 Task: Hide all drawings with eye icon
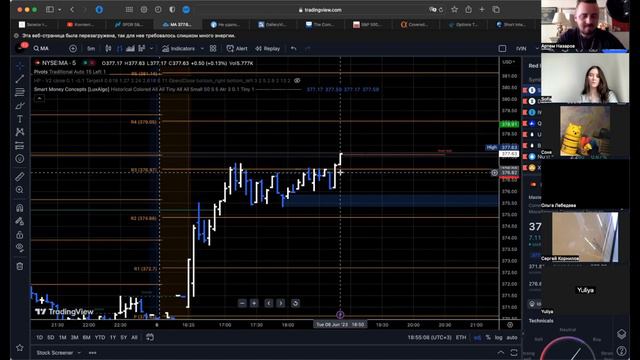[20, 248]
